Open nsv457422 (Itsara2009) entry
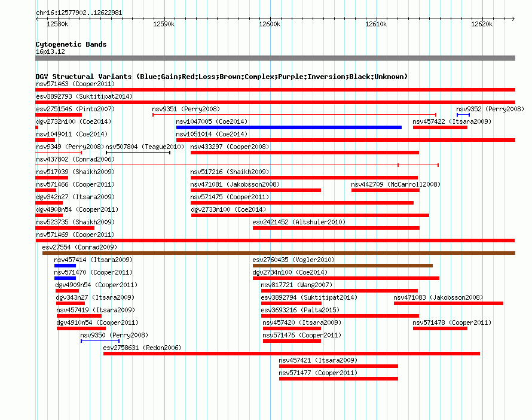The image size is (532, 420). tap(452, 121)
